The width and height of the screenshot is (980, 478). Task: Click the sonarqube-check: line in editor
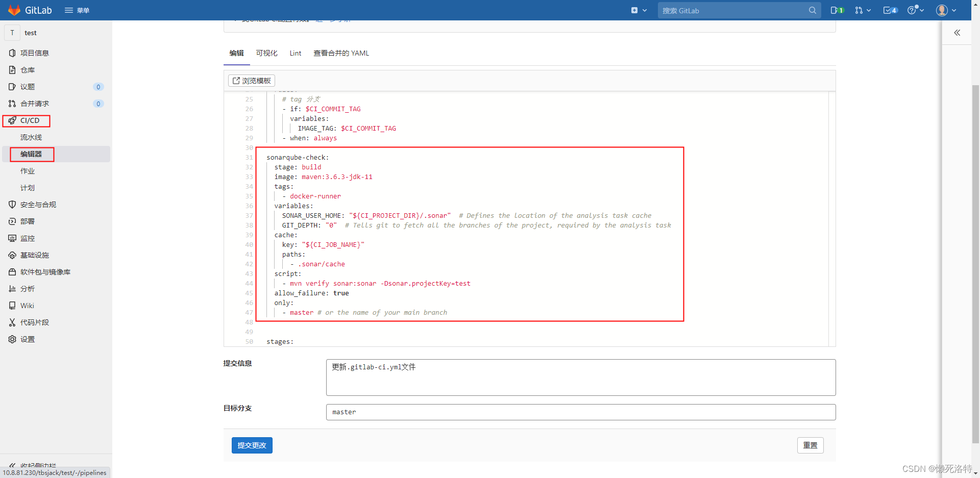tap(298, 158)
